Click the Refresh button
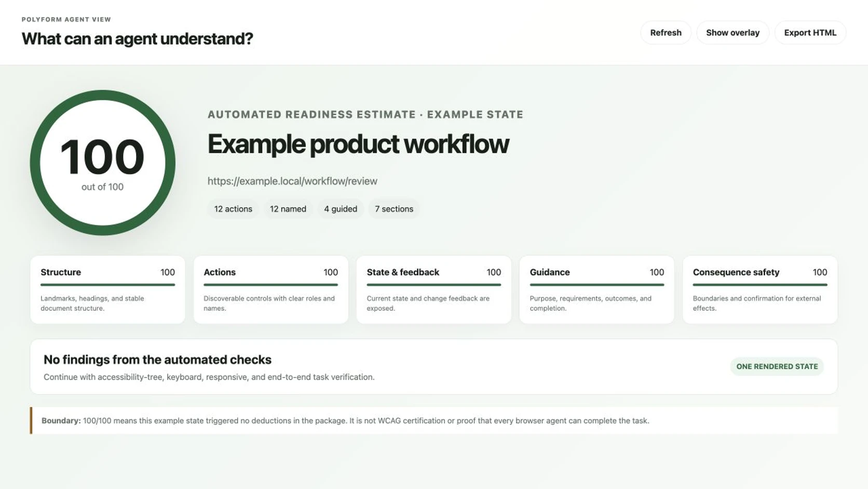 pos(666,33)
